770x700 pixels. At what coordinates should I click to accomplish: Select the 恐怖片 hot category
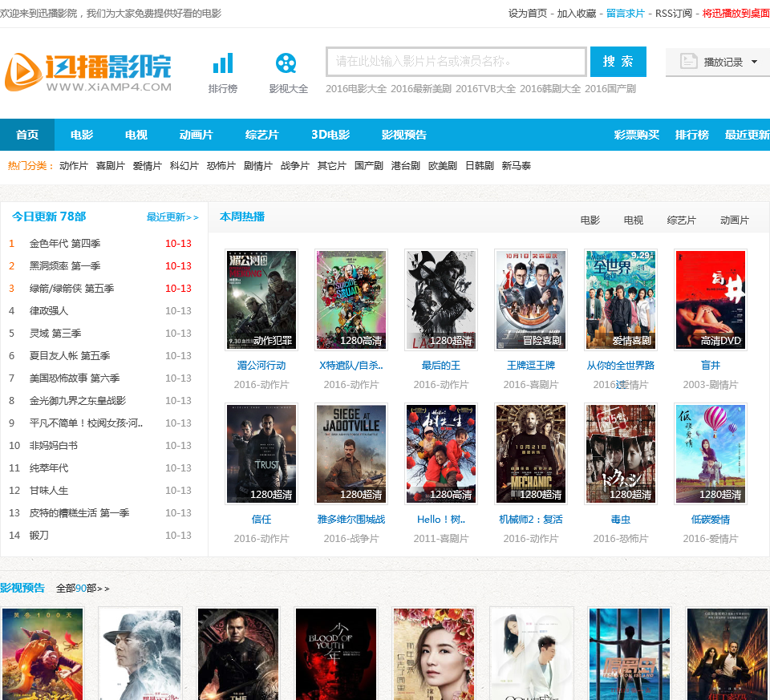tap(221, 166)
